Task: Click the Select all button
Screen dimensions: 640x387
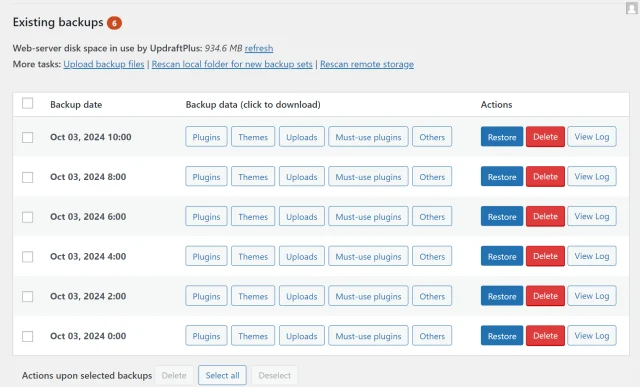Action: click(222, 375)
